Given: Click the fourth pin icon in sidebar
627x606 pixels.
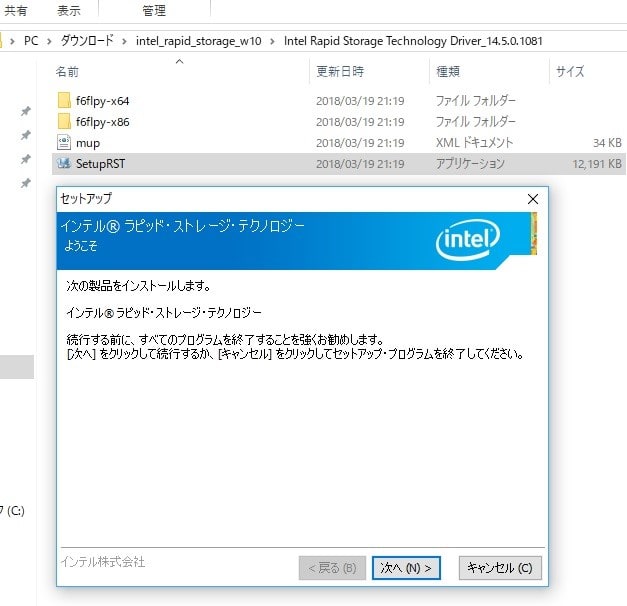Looking at the screenshot, I should [x=26, y=183].
